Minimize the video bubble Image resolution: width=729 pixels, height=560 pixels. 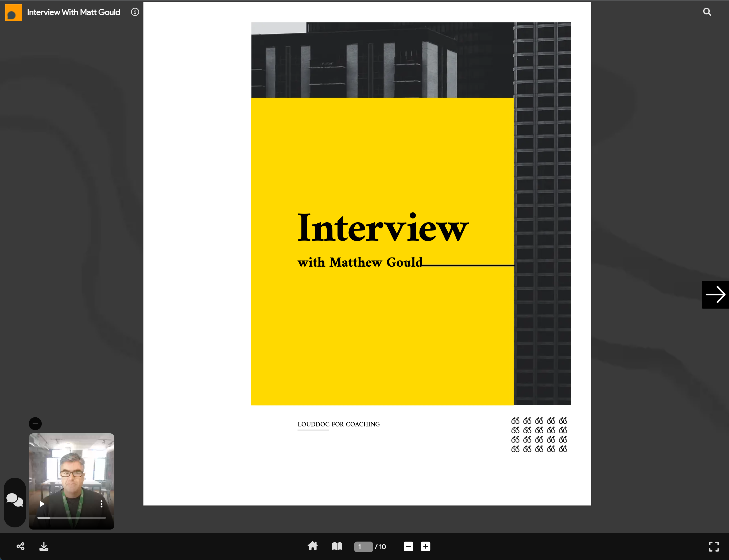pos(35,423)
